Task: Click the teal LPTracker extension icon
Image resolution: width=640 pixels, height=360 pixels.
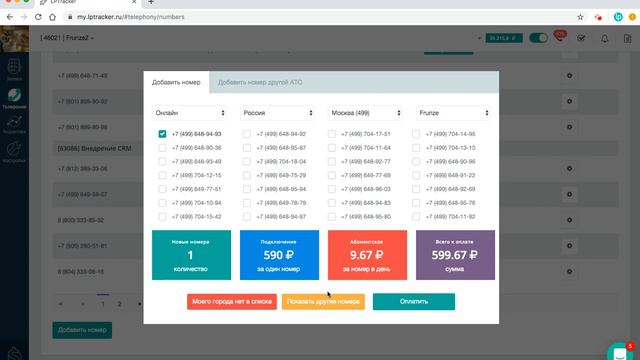Action: [x=618, y=17]
